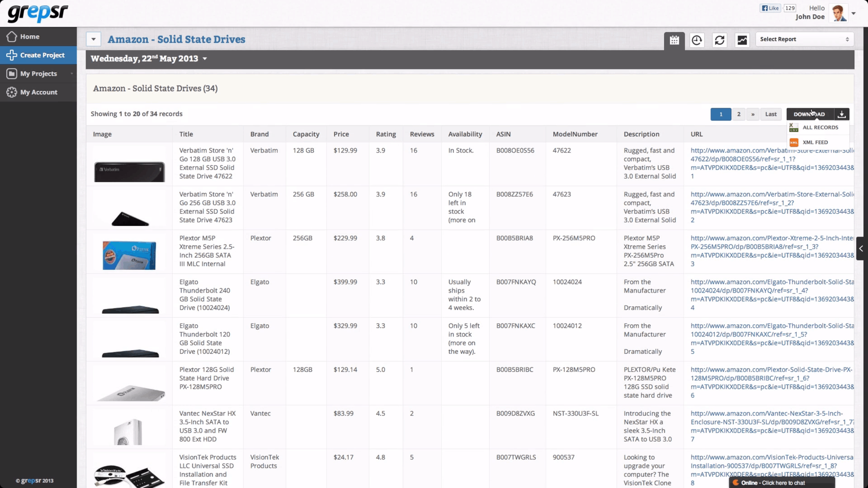Click the Create Project plus icon
The height and width of the screenshot is (488, 868).
coord(12,55)
